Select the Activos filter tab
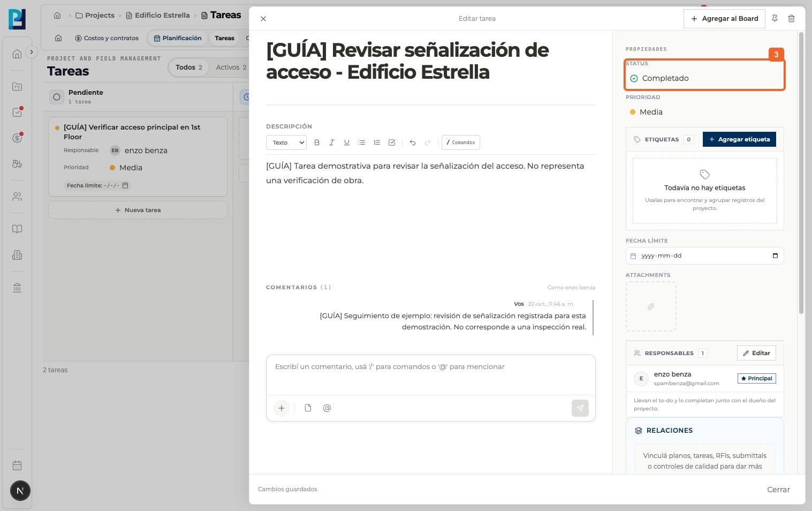812x511 pixels. pos(231,67)
